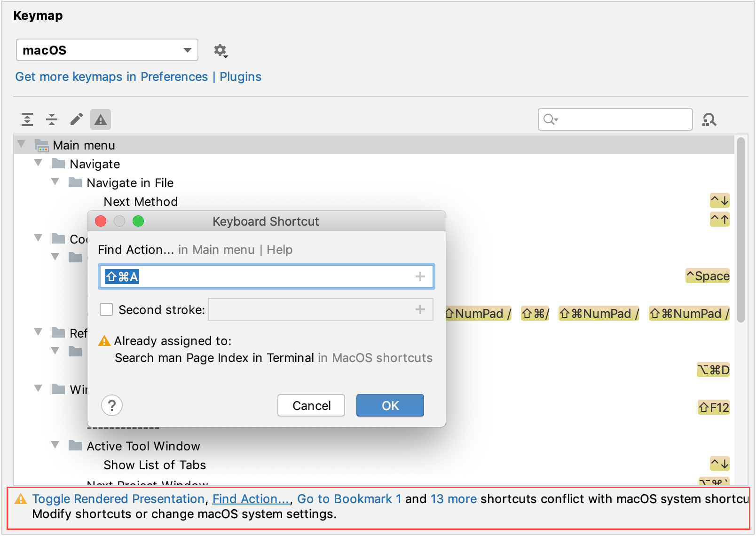Click the warning triangle next to Already assigned
Screen dimensions: 756x536
(x=104, y=340)
